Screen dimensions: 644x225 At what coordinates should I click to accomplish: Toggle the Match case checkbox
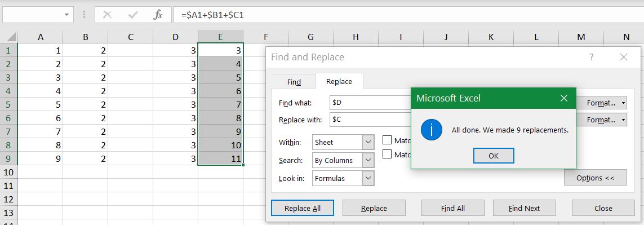387,140
